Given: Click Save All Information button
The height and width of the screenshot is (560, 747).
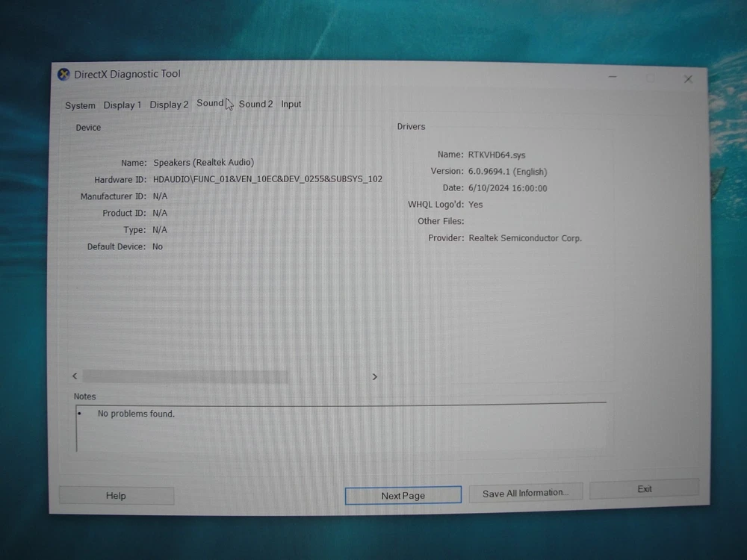Looking at the screenshot, I should 525,493.
